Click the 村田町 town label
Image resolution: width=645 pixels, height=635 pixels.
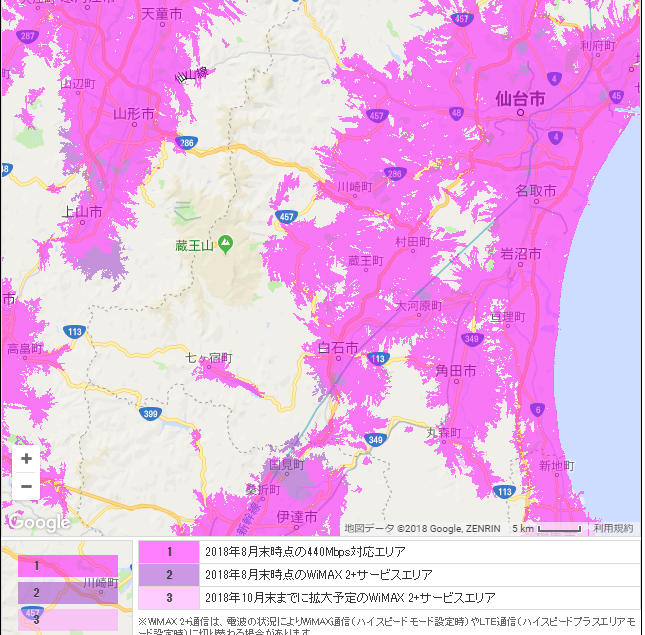tap(413, 242)
